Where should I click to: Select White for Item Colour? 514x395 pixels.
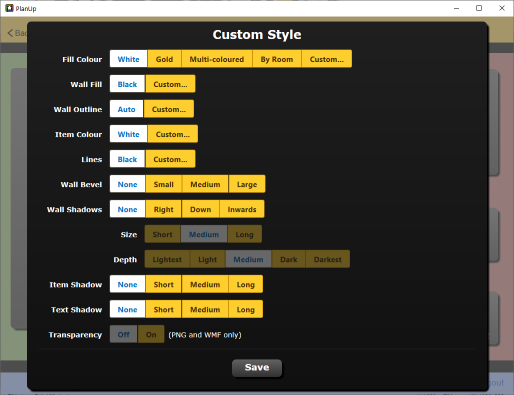[x=128, y=134]
